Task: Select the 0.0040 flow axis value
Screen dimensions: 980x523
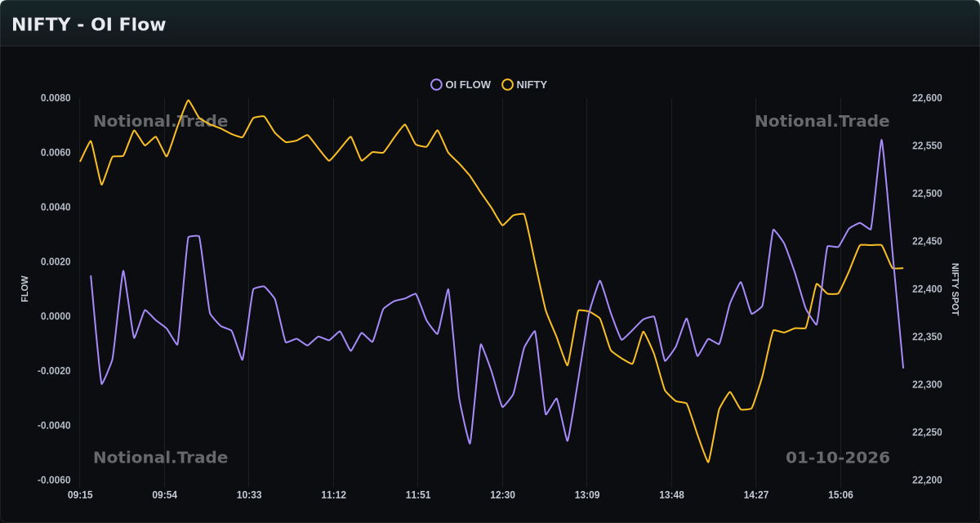Action: 56,208
